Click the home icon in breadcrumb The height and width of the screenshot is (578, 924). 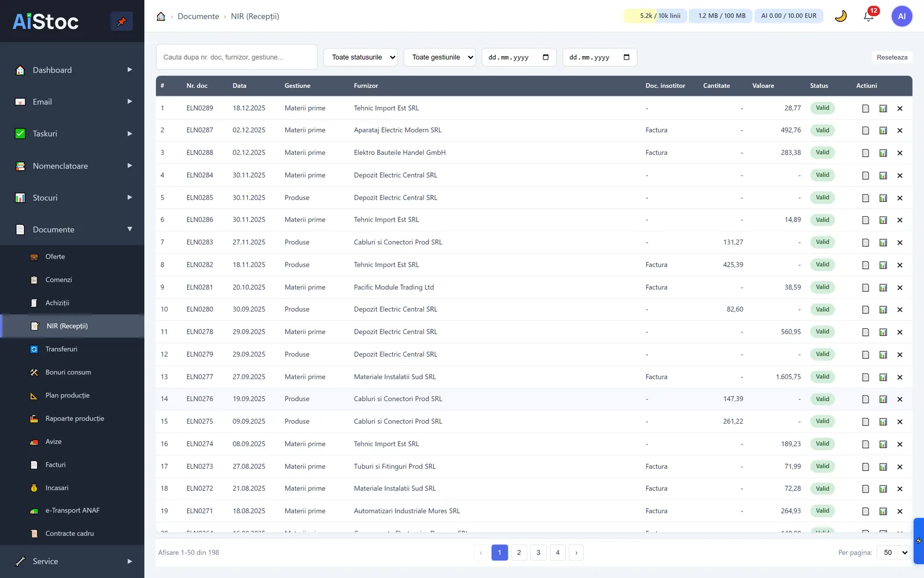(161, 16)
